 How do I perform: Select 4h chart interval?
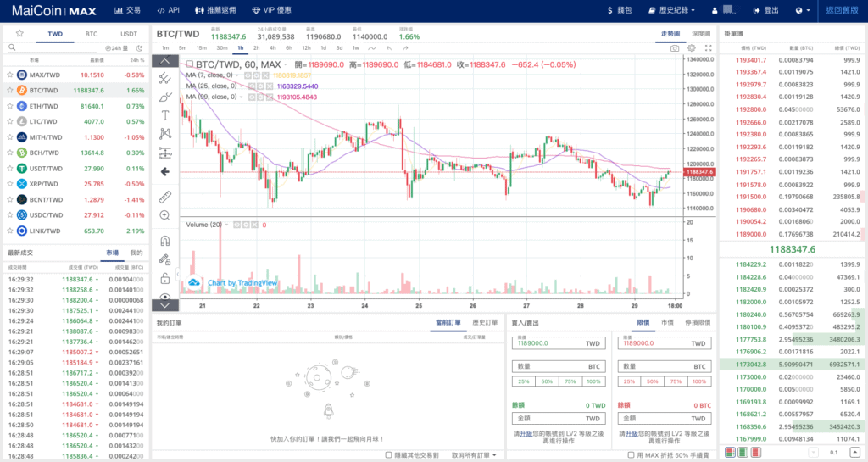click(272, 48)
